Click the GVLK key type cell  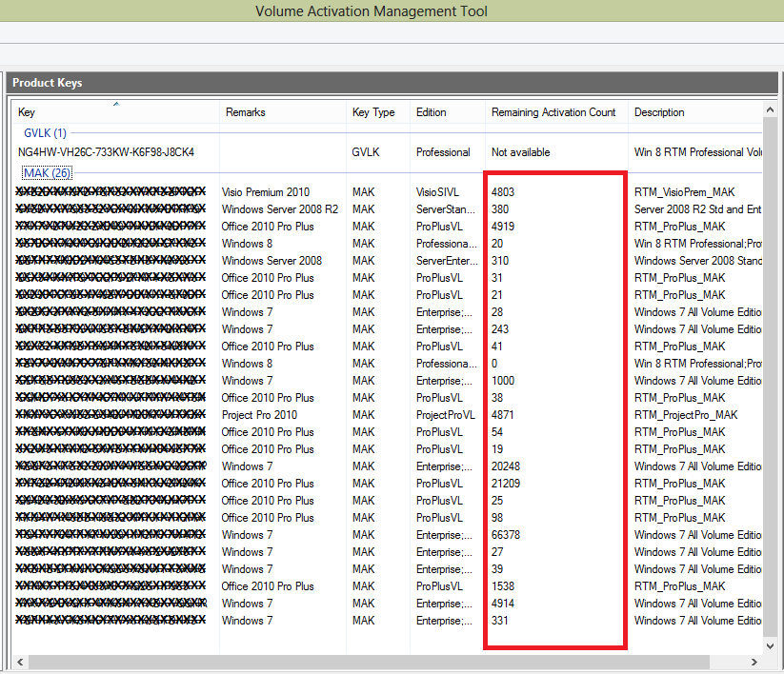point(366,152)
